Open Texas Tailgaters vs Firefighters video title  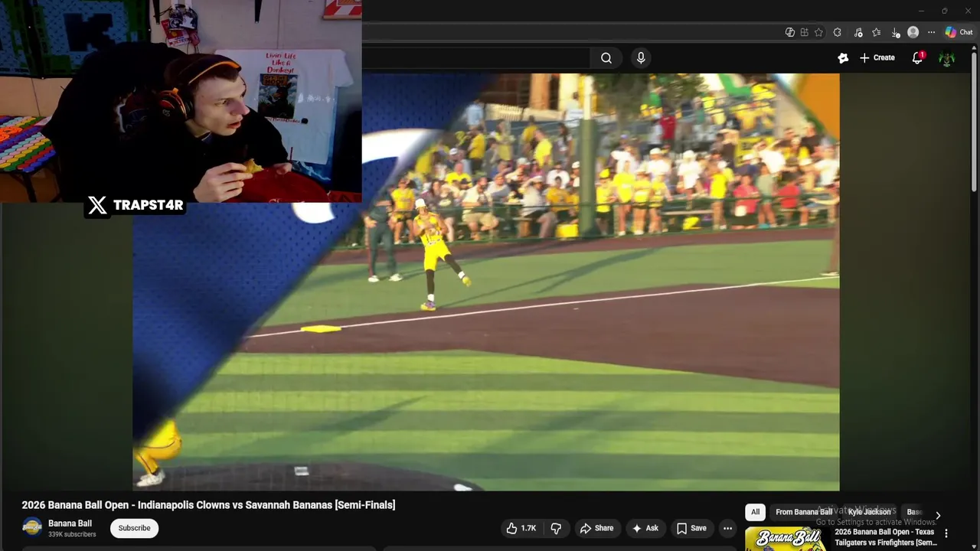pos(885,537)
